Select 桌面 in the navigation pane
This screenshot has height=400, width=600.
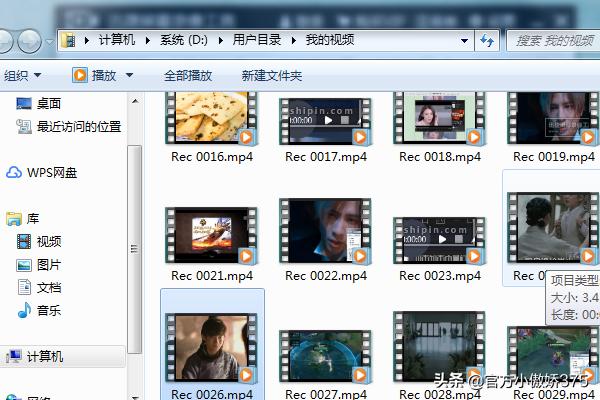[x=49, y=103]
